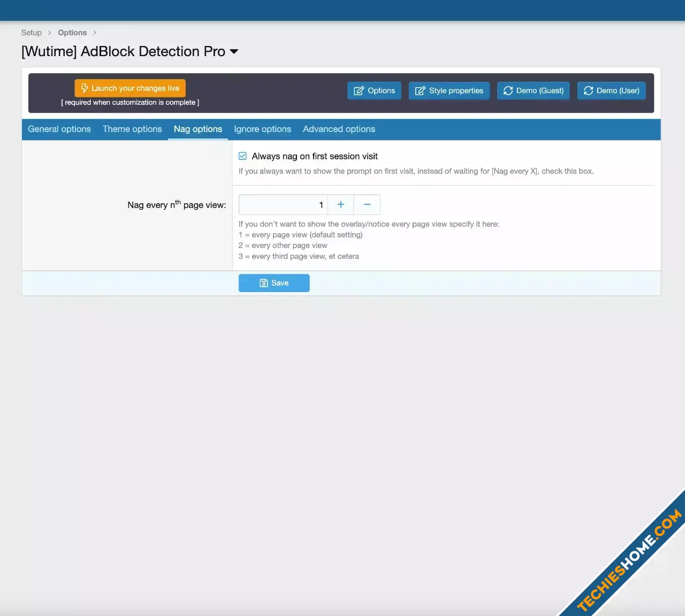Go to Options breadcrumb
Image resolution: width=685 pixels, height=616 pixels.
72,33
